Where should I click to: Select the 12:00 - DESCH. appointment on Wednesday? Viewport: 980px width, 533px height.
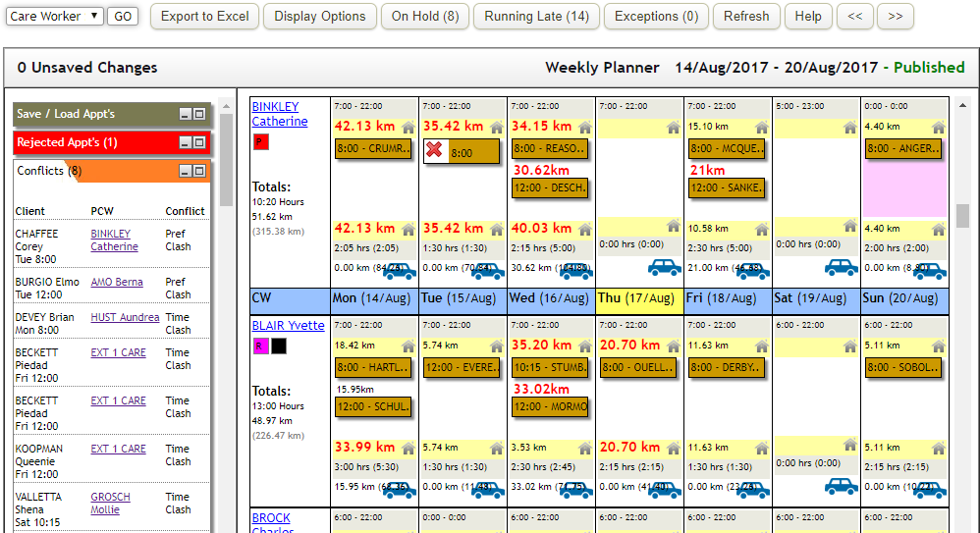(549, 187)
